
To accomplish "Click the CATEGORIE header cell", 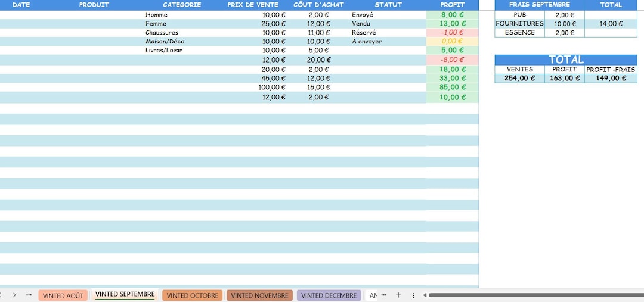I will tap(182, 5).
